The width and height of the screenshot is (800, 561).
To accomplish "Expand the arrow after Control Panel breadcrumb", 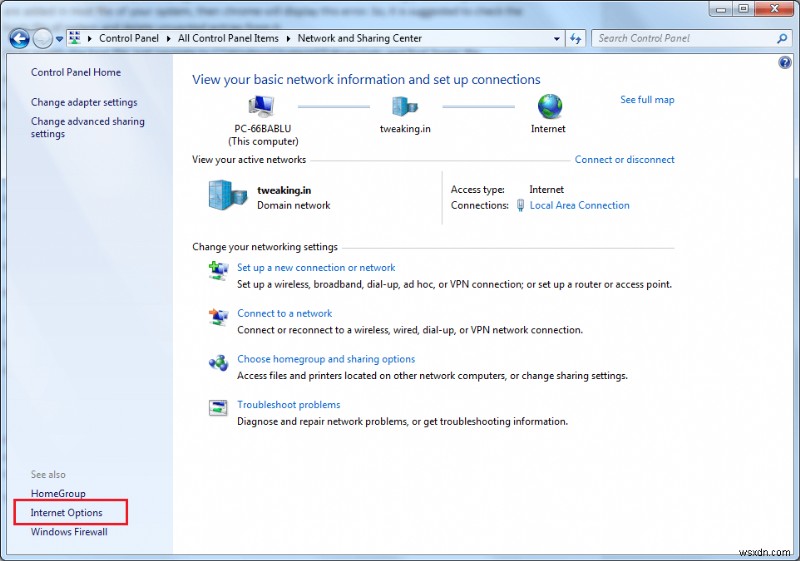I will tap(168, 38).
